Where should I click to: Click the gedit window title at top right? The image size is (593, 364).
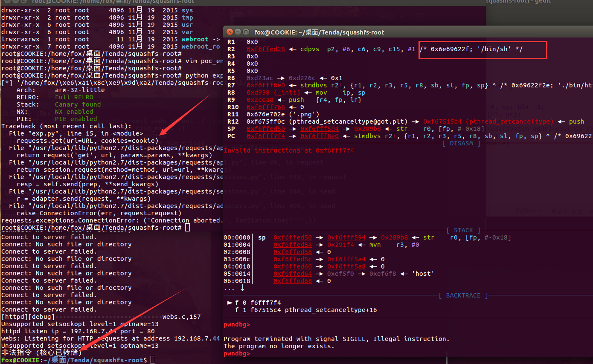[519, 2]
